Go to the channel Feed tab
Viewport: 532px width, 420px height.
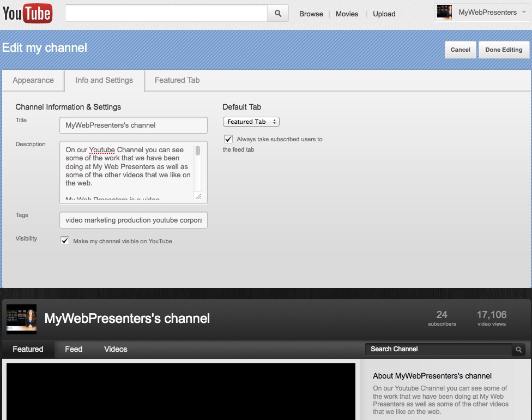click(74, 349)
